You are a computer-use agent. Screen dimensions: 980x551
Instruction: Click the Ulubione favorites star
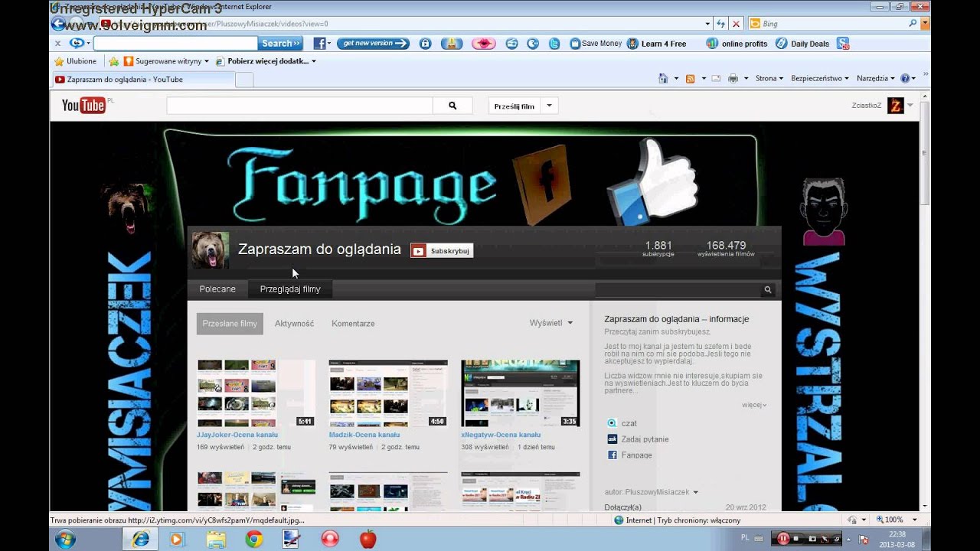(59, 61)
